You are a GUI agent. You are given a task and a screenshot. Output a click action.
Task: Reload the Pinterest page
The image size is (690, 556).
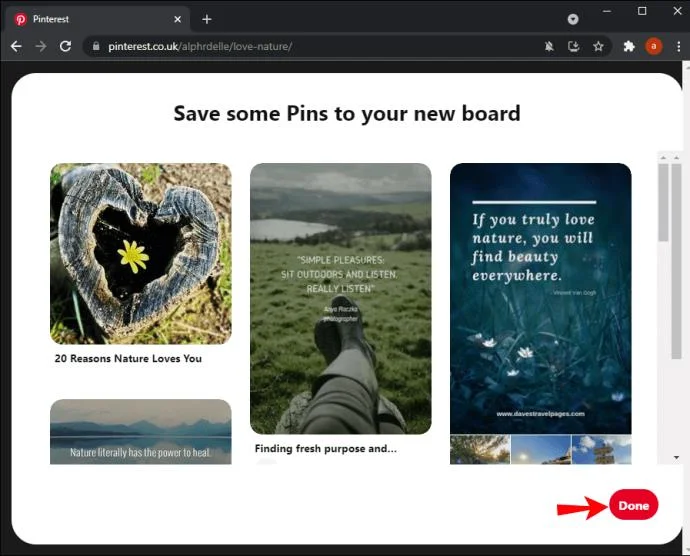pyautogui.click(x=66, y=46)
